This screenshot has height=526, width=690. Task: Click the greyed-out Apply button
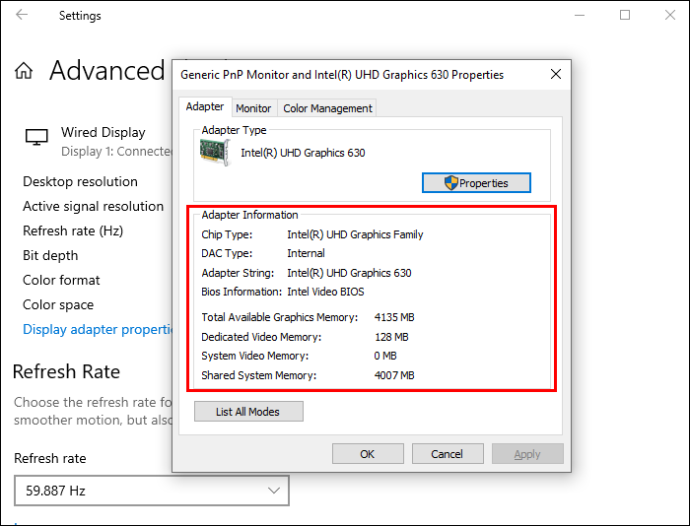527,454
